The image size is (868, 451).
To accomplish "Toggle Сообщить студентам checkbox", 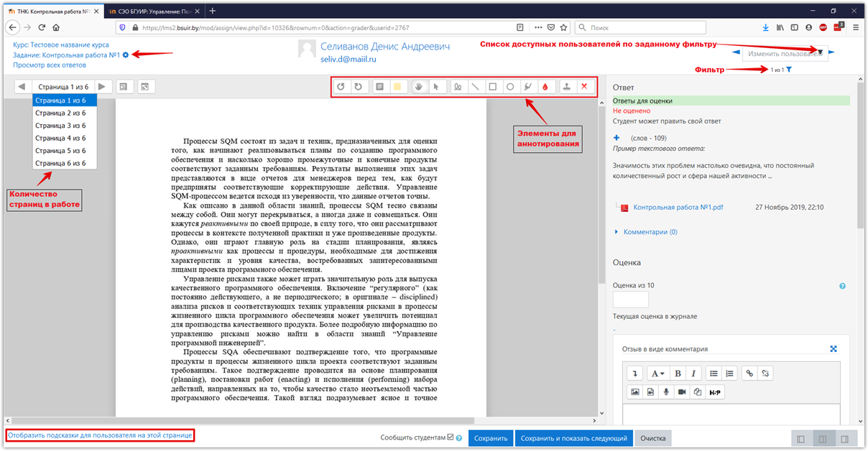I will (x=451, y=437).
